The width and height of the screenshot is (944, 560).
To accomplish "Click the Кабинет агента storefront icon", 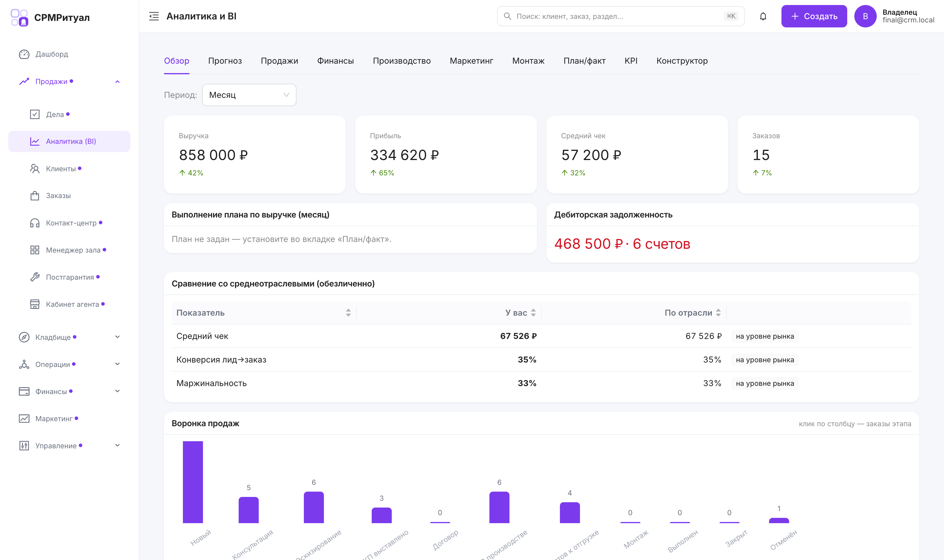I will 35,304.
